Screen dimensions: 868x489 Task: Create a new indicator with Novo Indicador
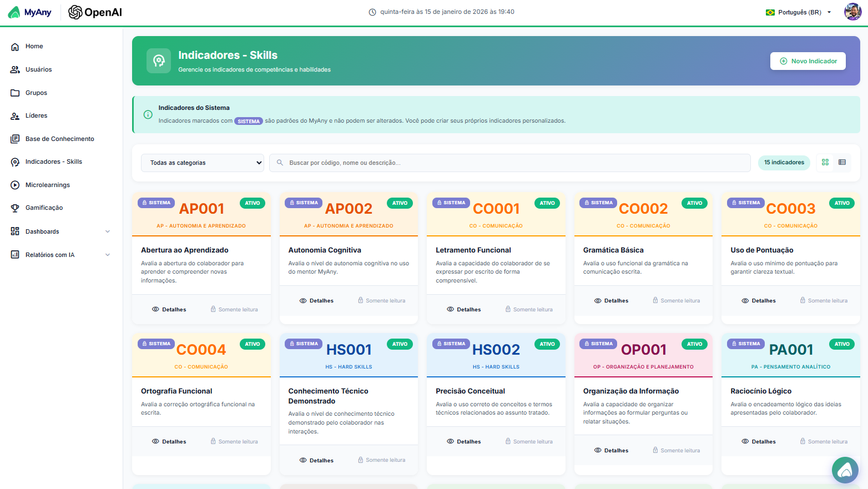[x=808, y=61]
